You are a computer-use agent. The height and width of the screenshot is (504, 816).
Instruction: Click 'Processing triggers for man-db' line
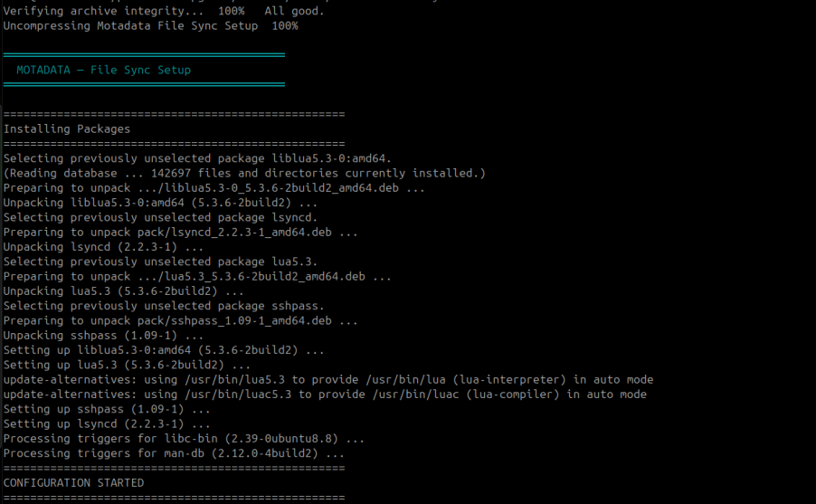pos(174,453)
